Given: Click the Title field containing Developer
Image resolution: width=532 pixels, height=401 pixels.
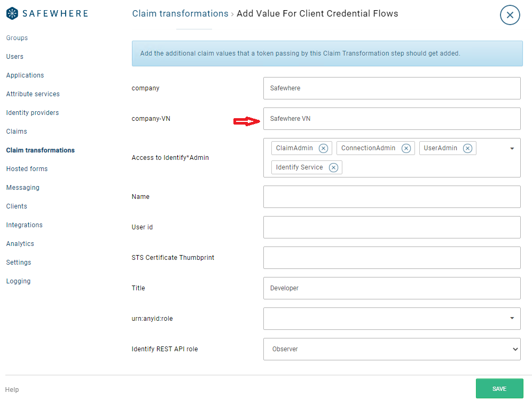Looking at the screenshot, I should 392,288.
